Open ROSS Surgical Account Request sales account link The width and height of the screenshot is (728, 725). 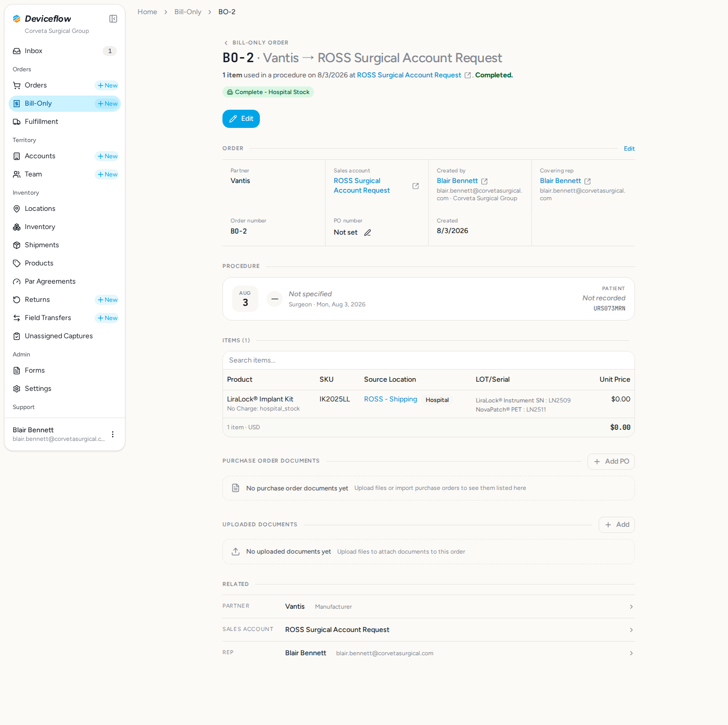pyautogui.click(x=362, y=186)
